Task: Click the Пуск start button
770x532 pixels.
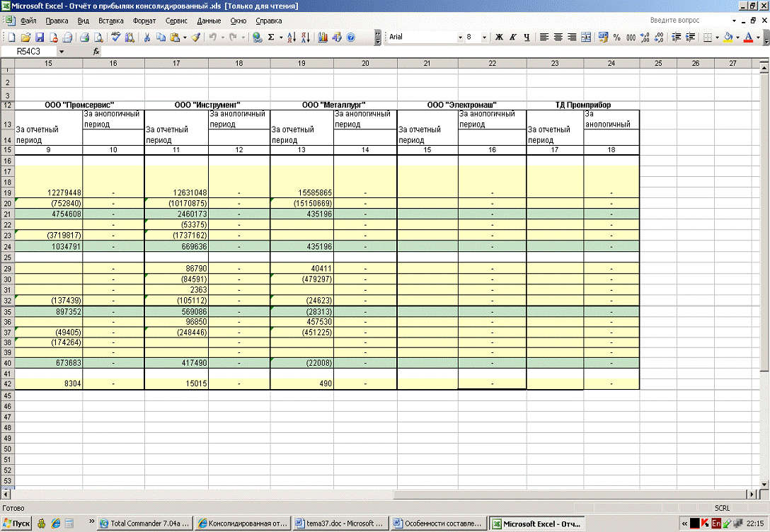Action: click(x=16, y=524)
